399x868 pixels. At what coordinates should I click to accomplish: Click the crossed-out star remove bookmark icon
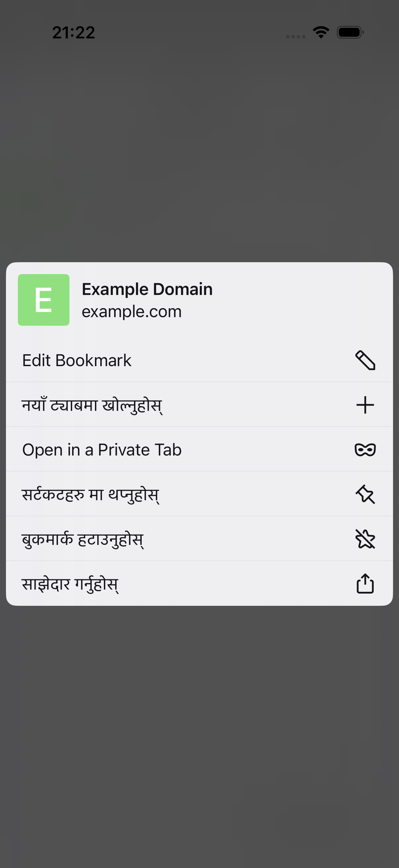tap(365, 539)
